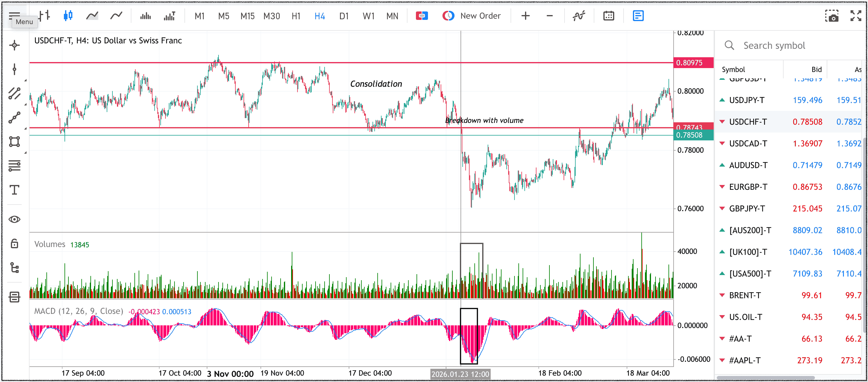Click the Breakdown with volume annotation

point(484,120)
